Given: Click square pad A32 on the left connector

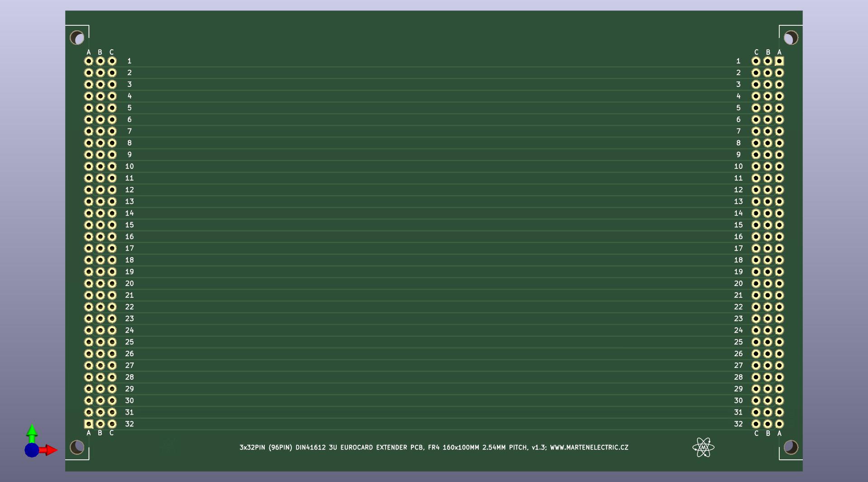Looking at the screenshot, I should pos(89,424).
